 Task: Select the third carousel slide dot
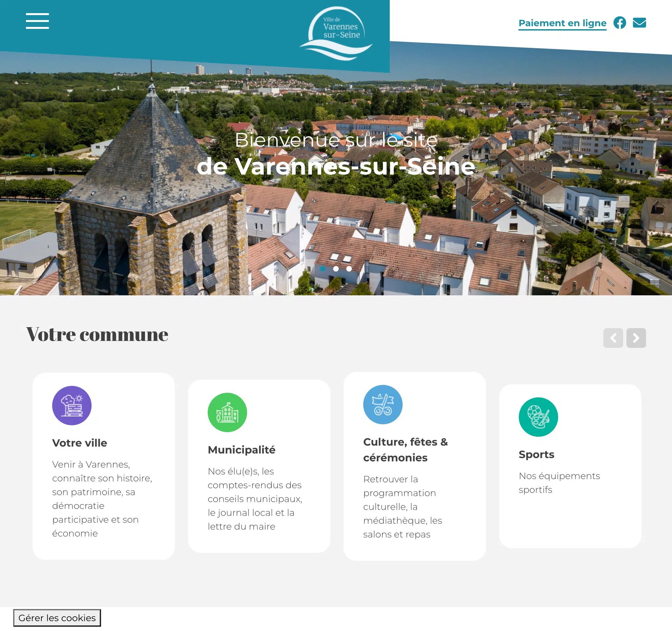(349, 269)
